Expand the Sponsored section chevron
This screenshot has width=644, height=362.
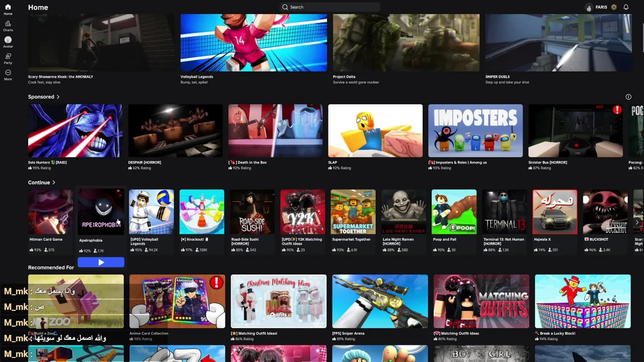point(58,97)
